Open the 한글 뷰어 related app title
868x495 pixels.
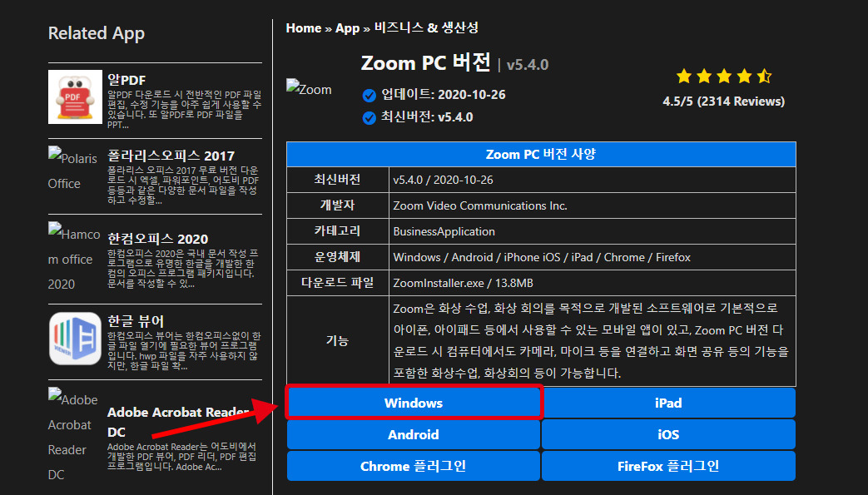tap(136, 321)
